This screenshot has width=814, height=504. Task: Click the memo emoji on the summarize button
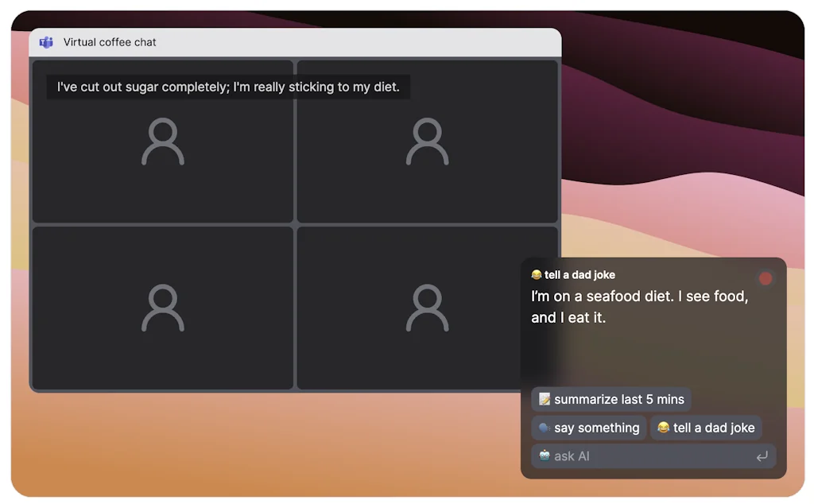[542, 399]
